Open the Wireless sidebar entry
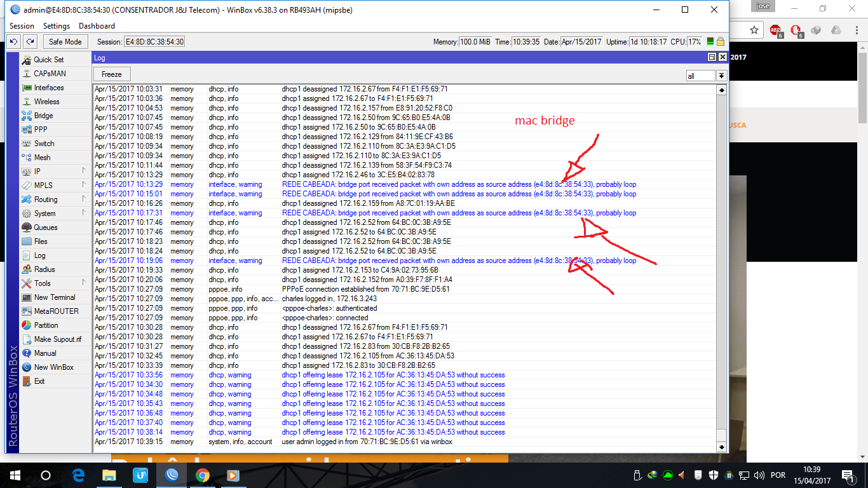 coord(46,102)
